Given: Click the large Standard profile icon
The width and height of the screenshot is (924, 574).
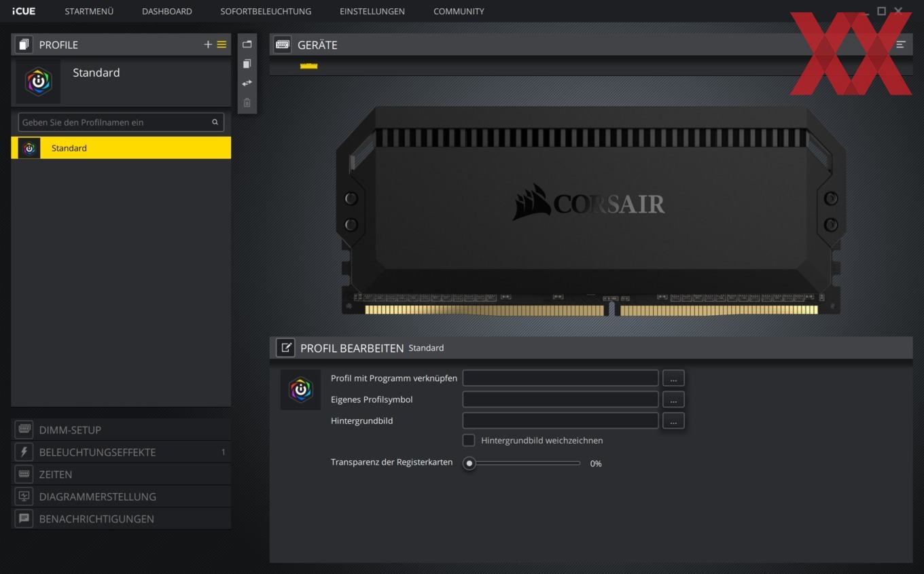Looking at the screenshot, I should (x=39, y=82).
